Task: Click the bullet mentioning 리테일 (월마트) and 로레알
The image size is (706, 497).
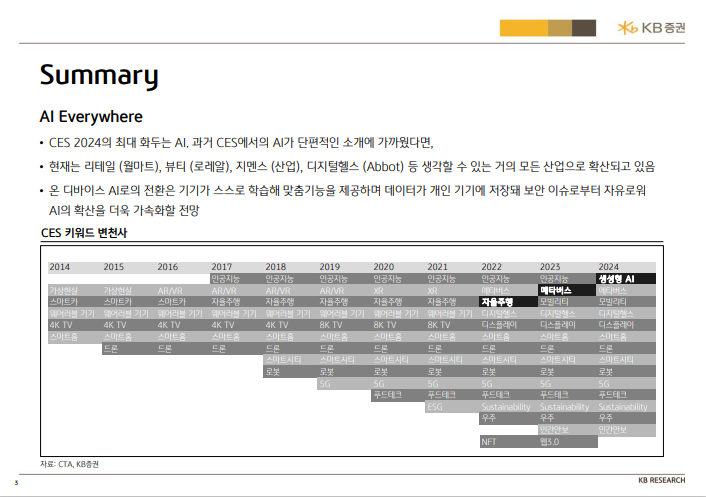Action: [x=352, y=167]
